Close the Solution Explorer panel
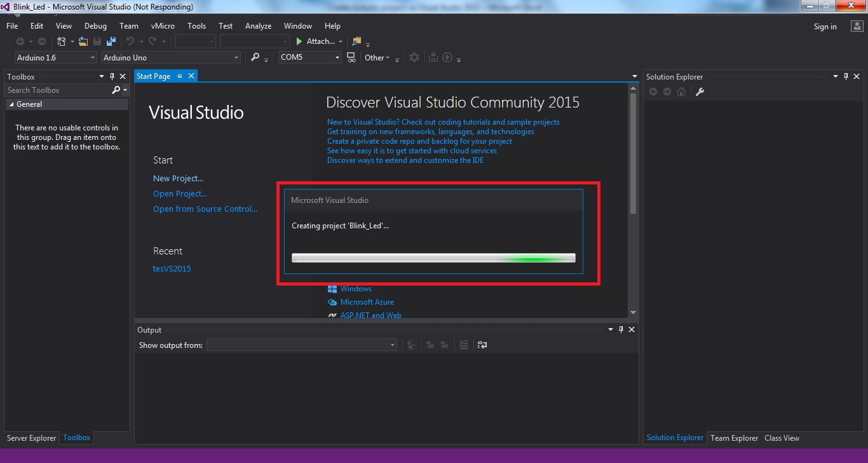 click(x=857, y=76)
